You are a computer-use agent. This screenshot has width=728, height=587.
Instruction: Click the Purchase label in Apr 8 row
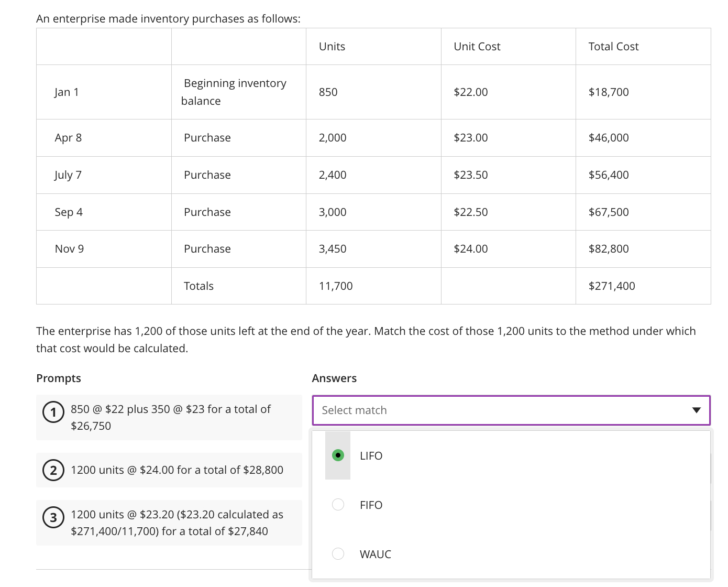pos(207,138)
